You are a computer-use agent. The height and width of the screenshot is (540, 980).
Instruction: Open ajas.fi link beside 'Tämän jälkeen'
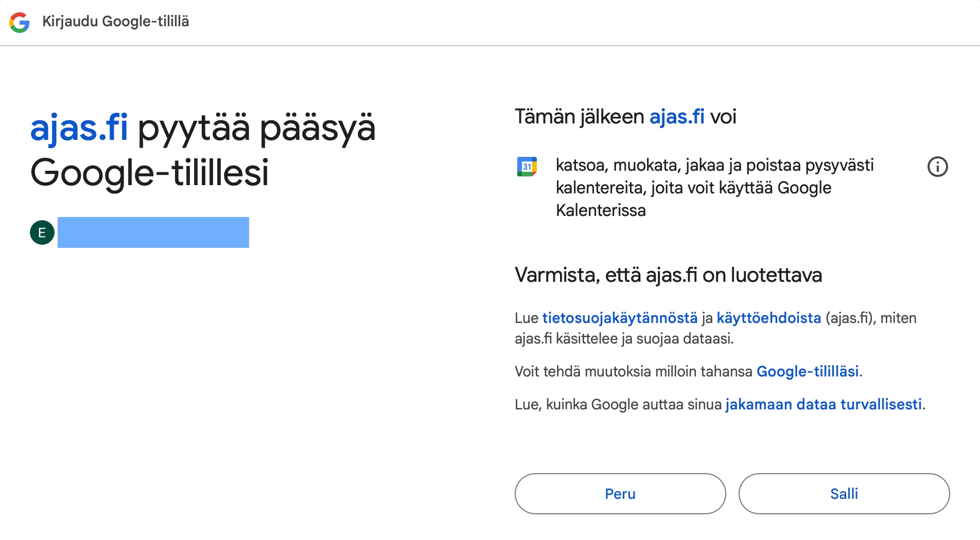point(677,117)
